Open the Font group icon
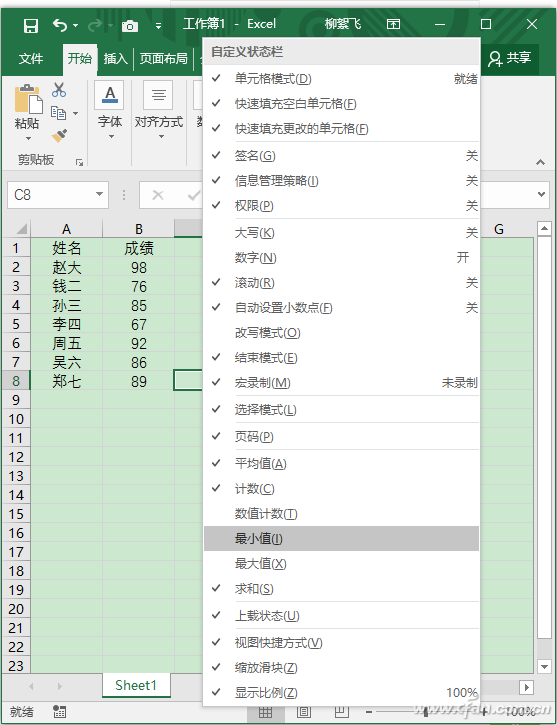Image resolution: width=557 pixels, height=725 pixels. 110,94
